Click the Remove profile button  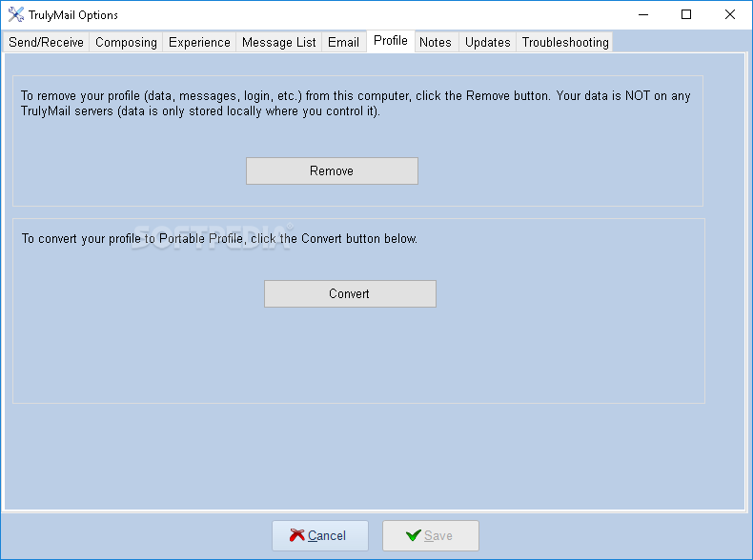332,170
